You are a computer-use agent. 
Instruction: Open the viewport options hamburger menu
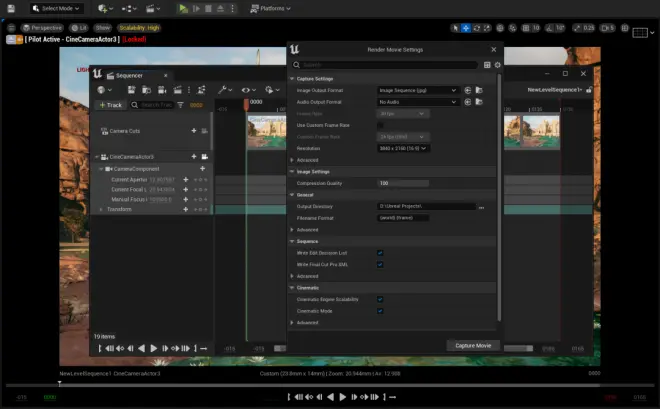point(11,28)
